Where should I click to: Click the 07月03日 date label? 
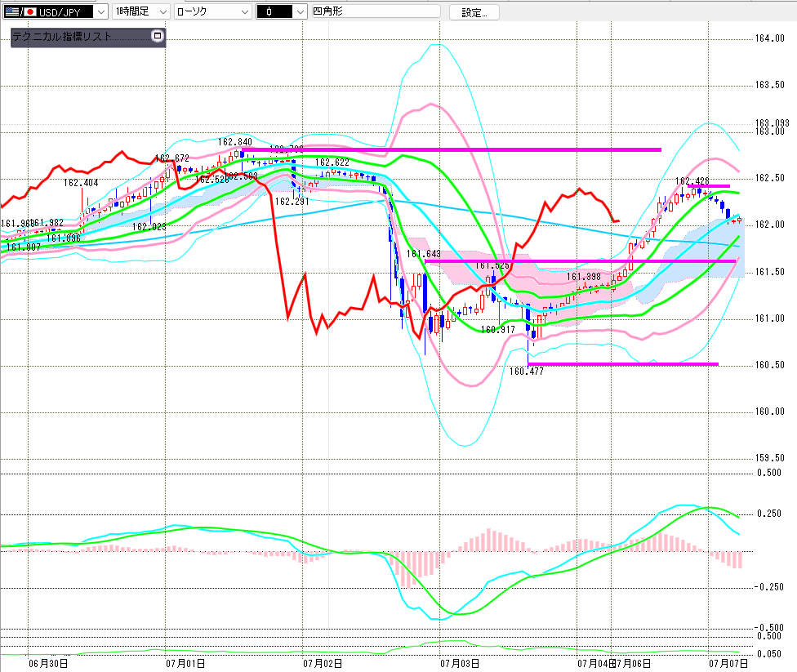coord(460,663)
